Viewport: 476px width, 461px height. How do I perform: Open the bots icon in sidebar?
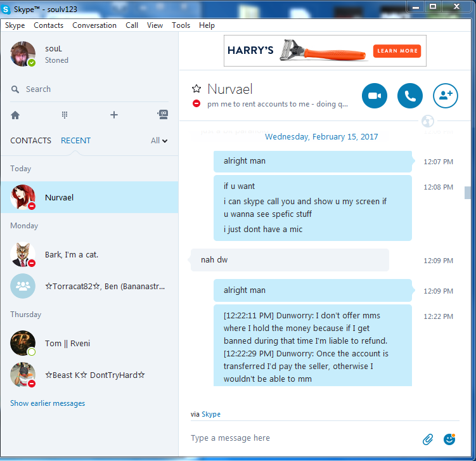(163, 115)
